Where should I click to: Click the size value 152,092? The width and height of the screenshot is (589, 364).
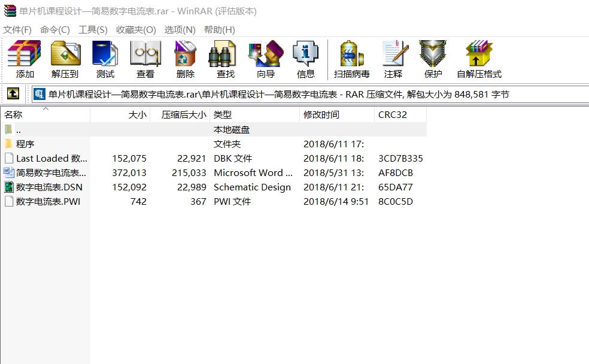[x=129, y=187]
